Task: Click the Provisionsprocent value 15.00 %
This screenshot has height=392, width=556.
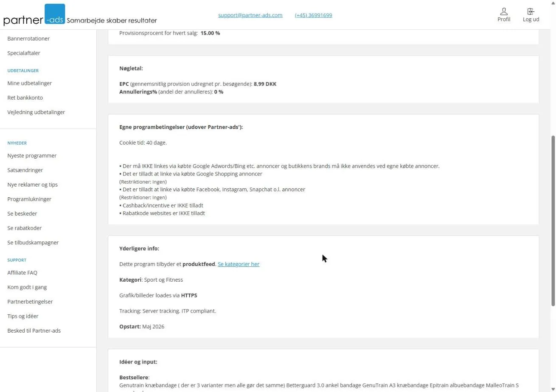Action: (210, 33)
